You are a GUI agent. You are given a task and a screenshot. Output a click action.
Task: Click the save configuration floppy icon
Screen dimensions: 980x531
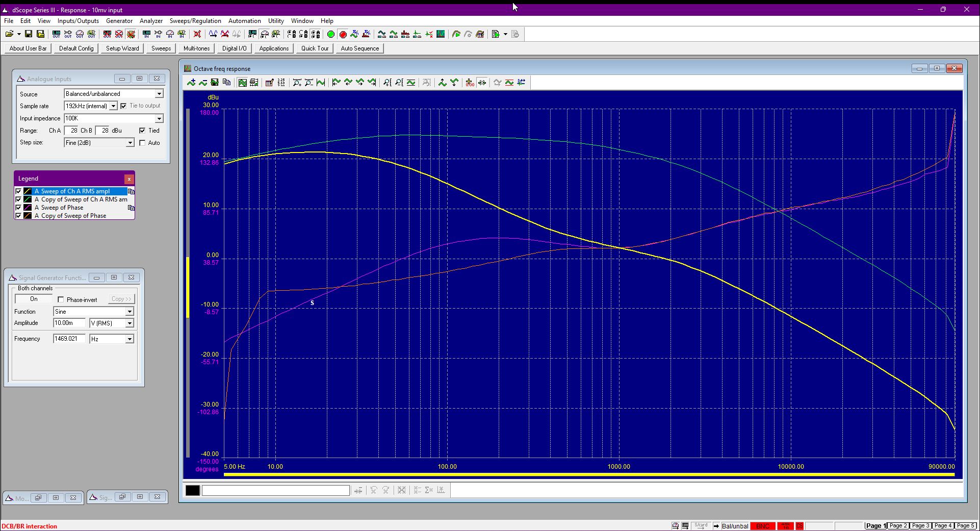point(29,34)
